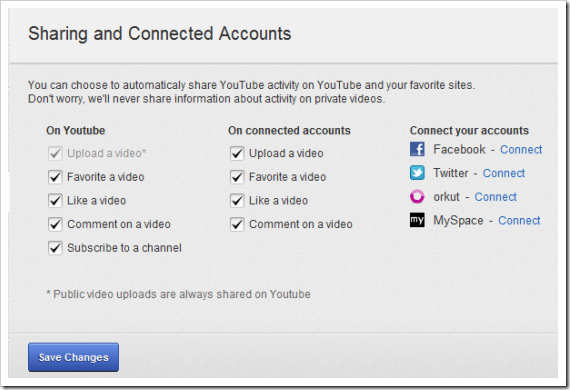
Task: Click the 'Twitter' service name text
Action: [451, 173]
